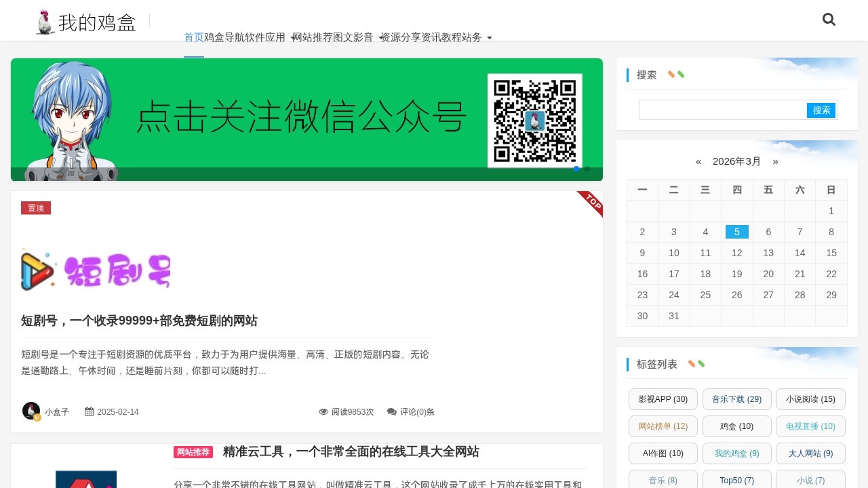
Task: Open the 首页 navigation item
Action: 193,37
